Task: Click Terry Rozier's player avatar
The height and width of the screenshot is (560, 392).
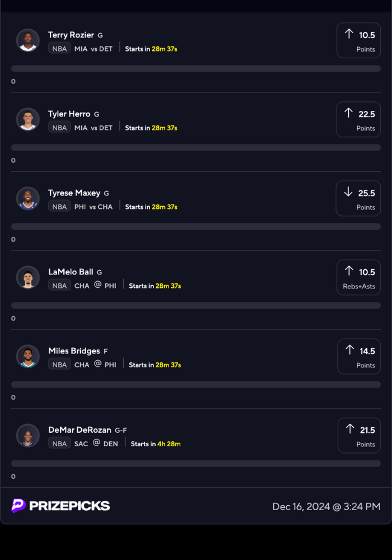Action: (28, 40)
